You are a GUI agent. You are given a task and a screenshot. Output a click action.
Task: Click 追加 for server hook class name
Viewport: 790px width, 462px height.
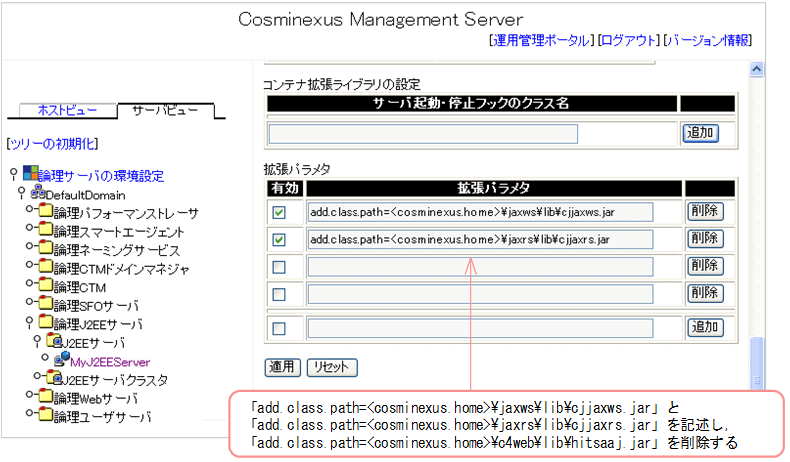point(700,133)
